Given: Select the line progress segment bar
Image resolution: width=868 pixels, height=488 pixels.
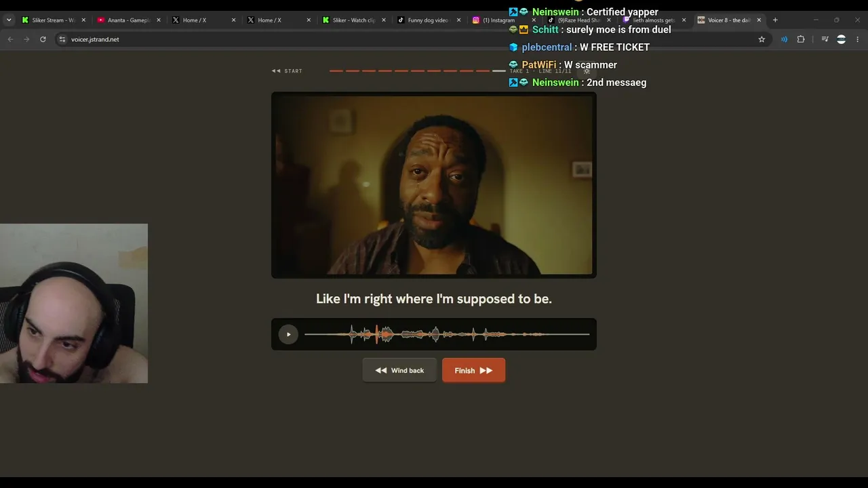Looking at the screenshot, I should (x=417, y=70).
